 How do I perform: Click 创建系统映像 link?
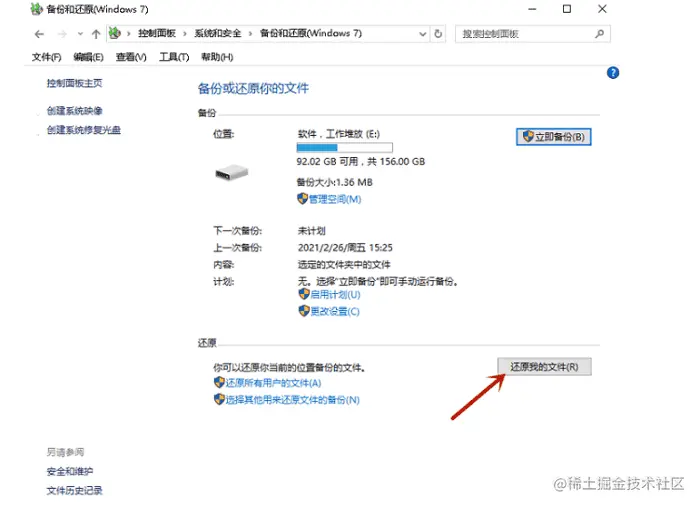(x=75, y=111)
